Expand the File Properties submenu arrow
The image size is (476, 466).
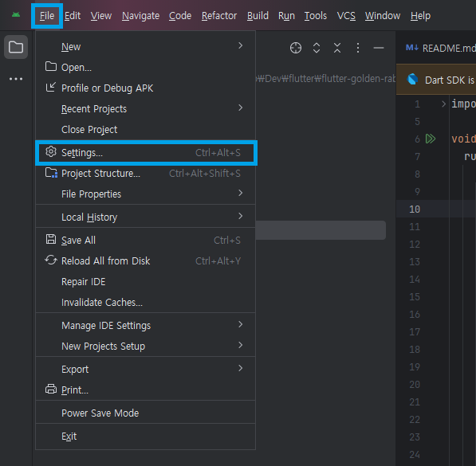pyautogui.click(x=241, y=193)
